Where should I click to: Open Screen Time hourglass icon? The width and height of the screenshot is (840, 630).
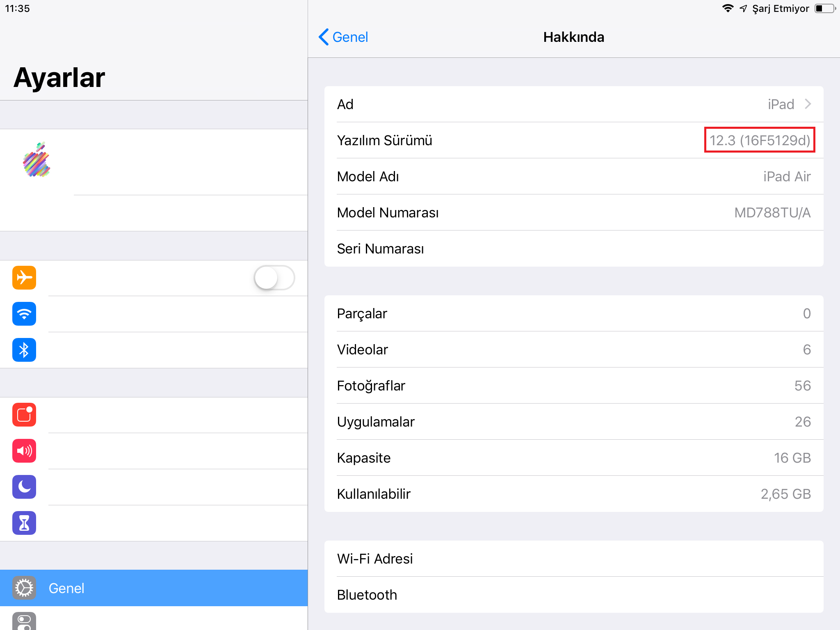tap(24, 523)
